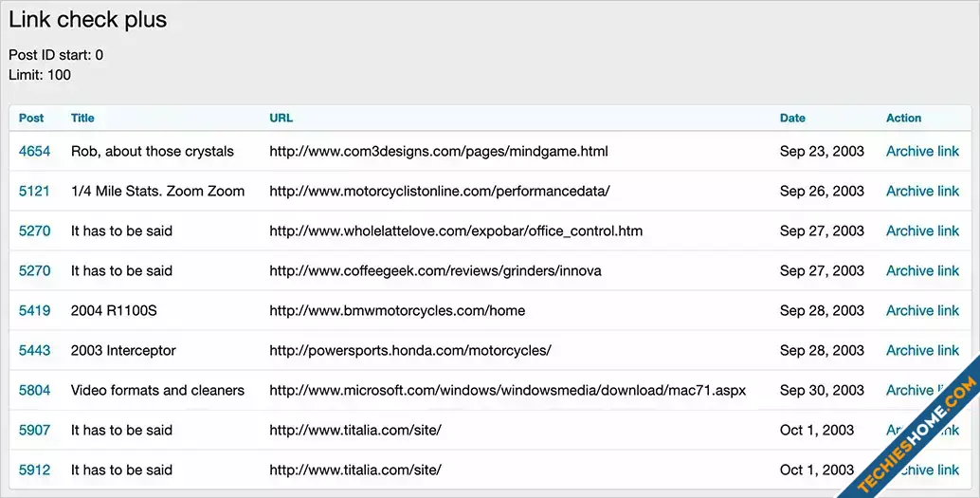This screenshot has height=498, width=980.
Task: Open post 5804 link
Action: (x=34, y=390)
